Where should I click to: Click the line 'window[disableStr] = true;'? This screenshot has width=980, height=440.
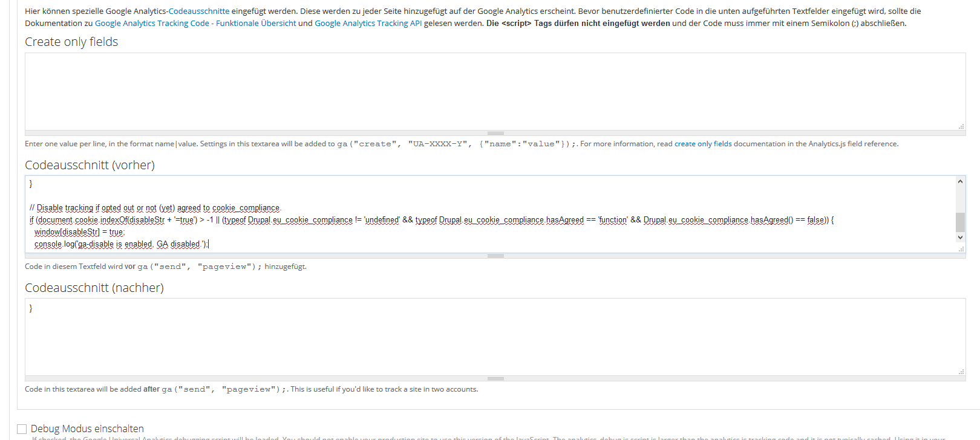(x=79, y=232)
